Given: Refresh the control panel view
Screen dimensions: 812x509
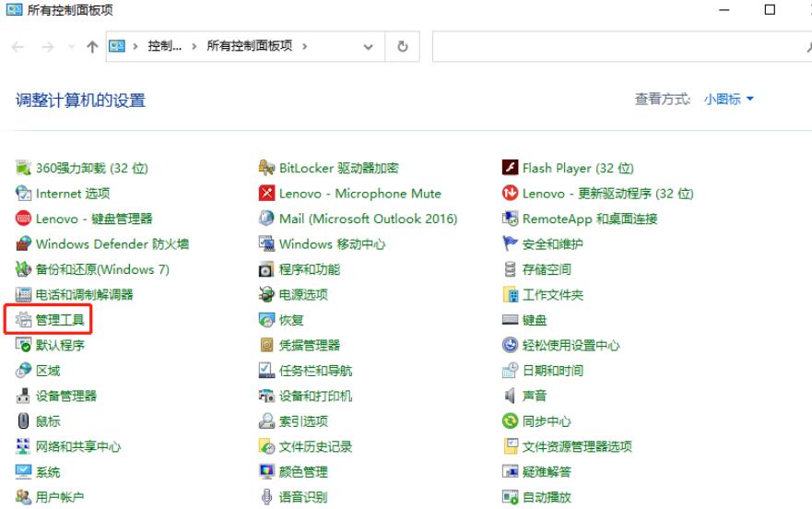Looking at the screenshot, I should [403, 47].
